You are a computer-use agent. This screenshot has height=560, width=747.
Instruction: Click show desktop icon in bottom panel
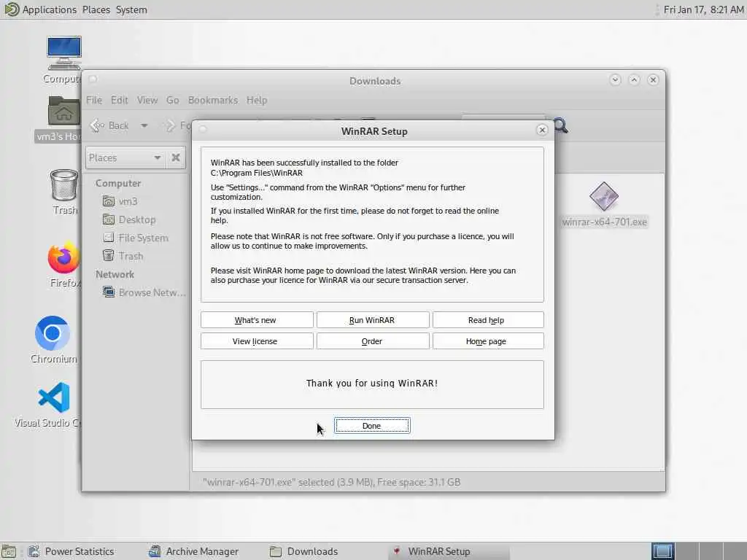point(9,552)
